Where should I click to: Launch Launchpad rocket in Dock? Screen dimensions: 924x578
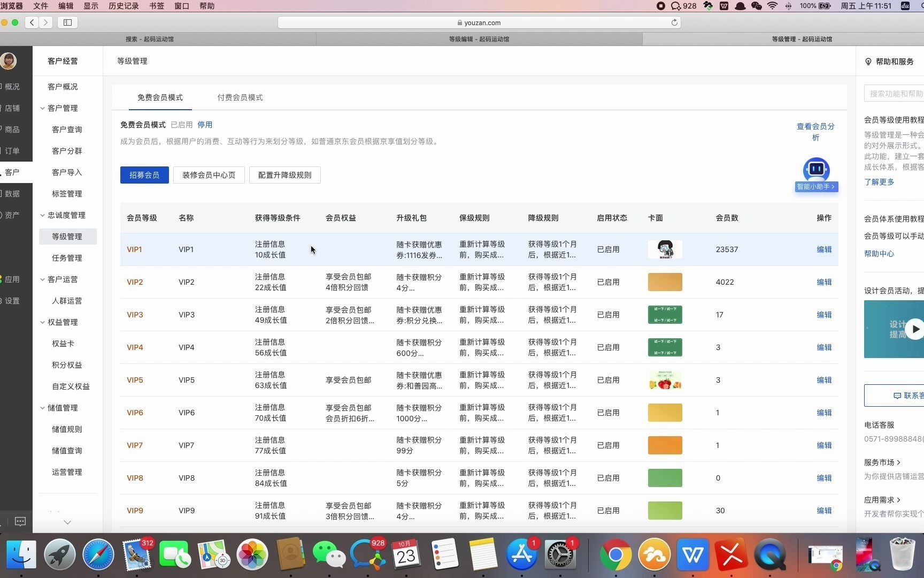pyautogui.click(x=59, y=554)
